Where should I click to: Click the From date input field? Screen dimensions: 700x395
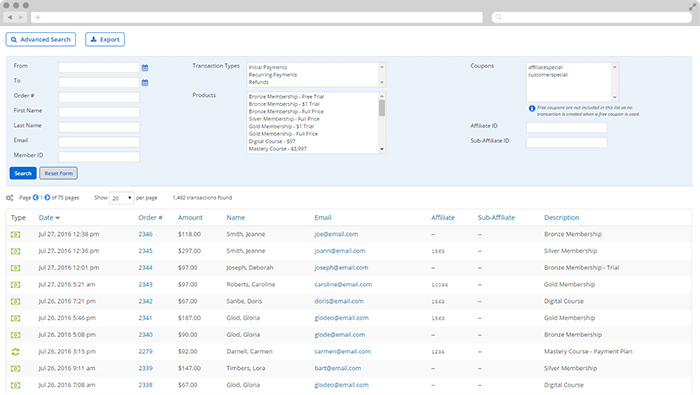pos(99,67)
